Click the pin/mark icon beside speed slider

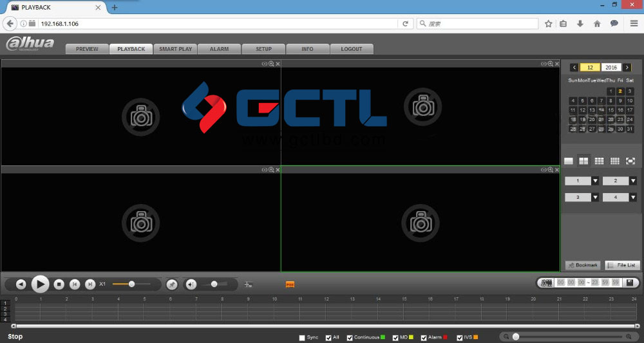coord(172,284)
